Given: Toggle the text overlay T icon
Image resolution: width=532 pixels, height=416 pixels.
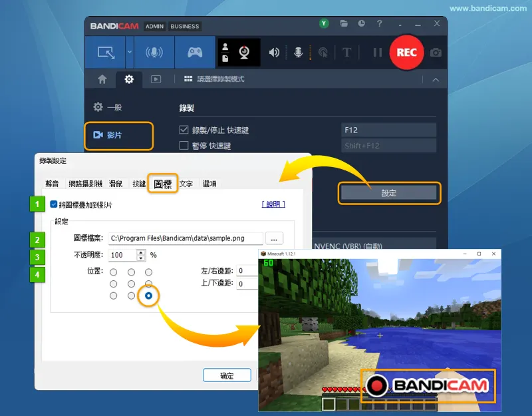Looking at the screenshot, I should click(x=346, y=53).
